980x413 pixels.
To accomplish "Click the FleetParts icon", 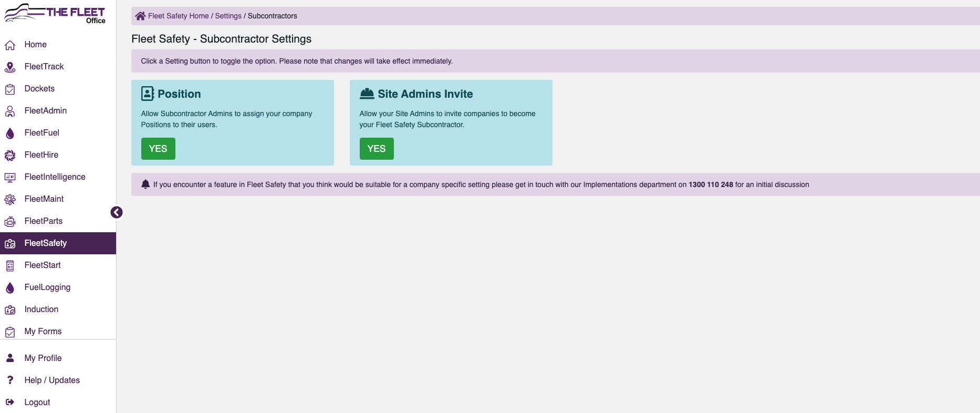I will point(10,222).
